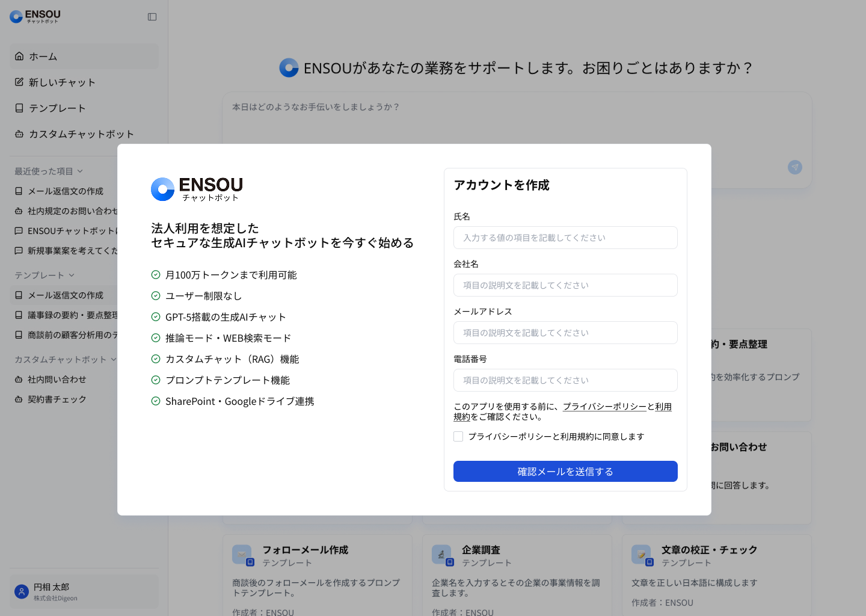The image size is (866, 616).
Task: Click the check icon beside カスタムチャット（RAG）機能
Action: 156,359
